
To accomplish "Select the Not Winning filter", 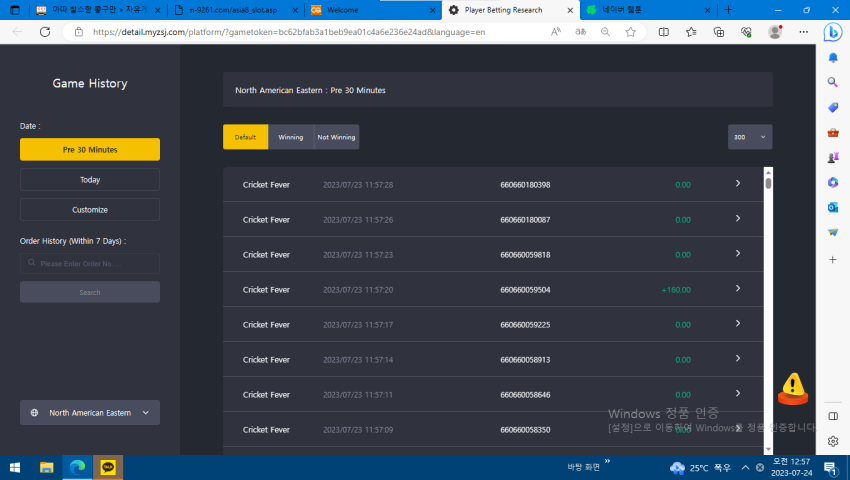I will point(336,137).
